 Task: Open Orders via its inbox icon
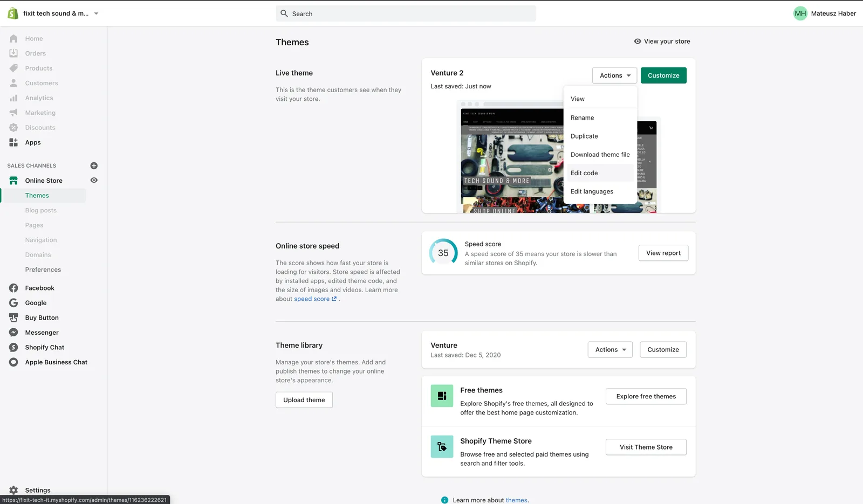pyautogui.click(x=13, y=53)
